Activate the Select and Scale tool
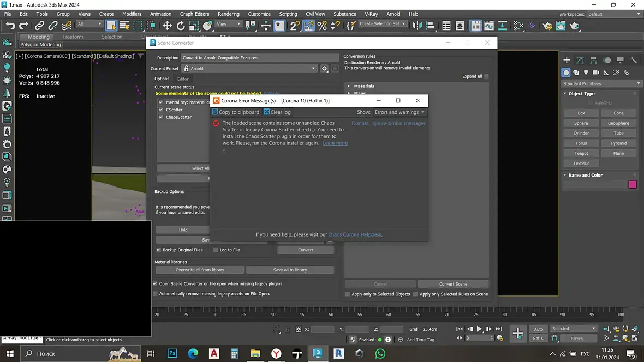Image resolution: width=644 pixels, height=362 pixels. coord(194,26)
